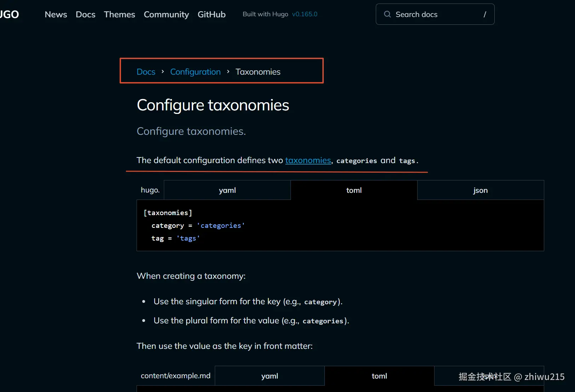Open the taxonomies hyperlink in paragraph
This screenshot has width=575, height=392.
[x=308, y=160]
